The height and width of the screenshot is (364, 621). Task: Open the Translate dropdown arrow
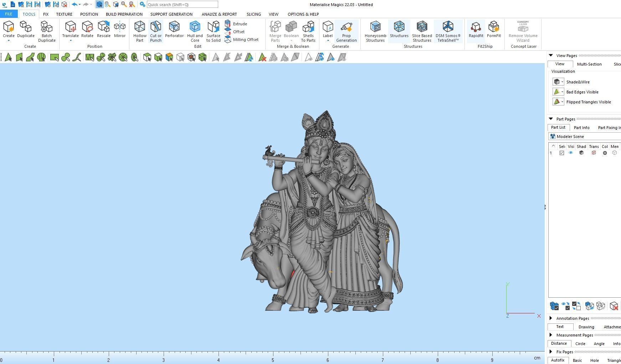[x=70, y=41]
